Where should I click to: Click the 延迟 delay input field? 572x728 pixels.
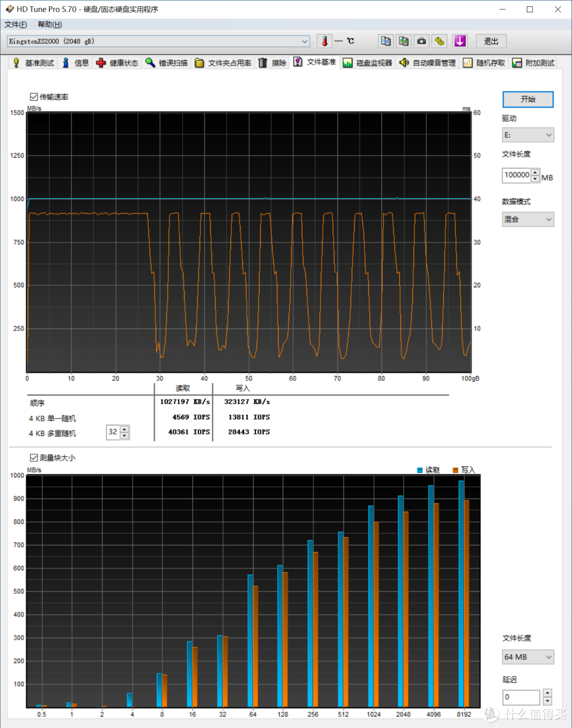tap(521, 697)
